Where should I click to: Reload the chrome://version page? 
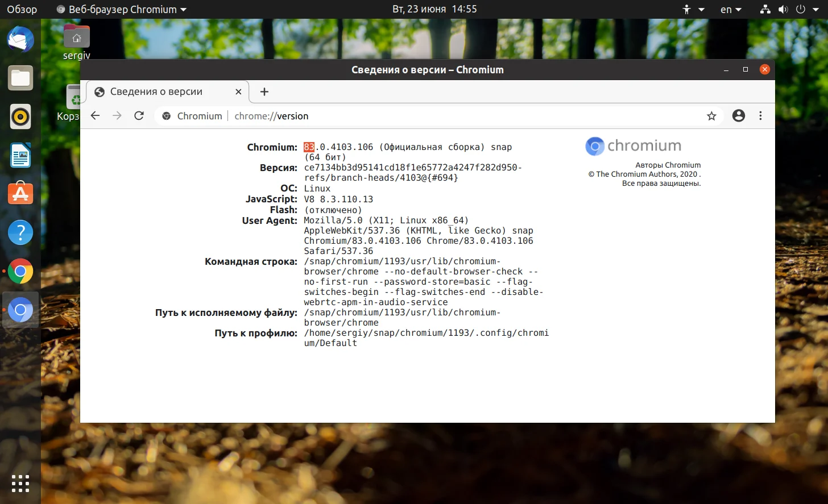(x=139, y=116)
